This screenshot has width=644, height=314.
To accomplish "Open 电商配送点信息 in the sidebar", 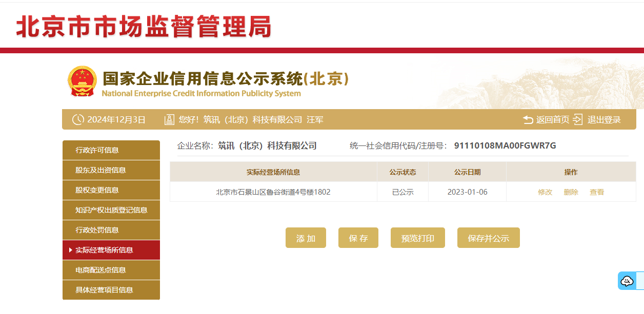I will tap(111, 270).
